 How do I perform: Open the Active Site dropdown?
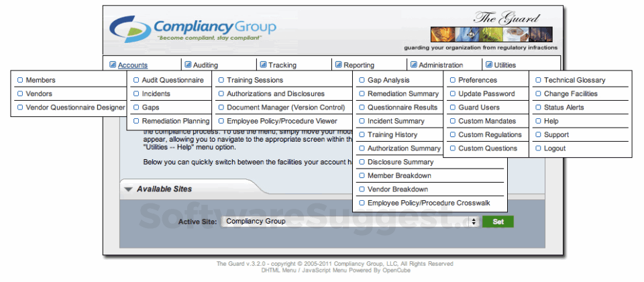tap(350, 222)
